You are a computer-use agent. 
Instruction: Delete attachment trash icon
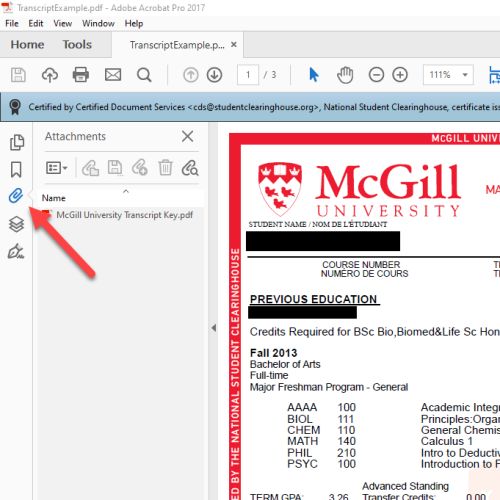point(165,168)
